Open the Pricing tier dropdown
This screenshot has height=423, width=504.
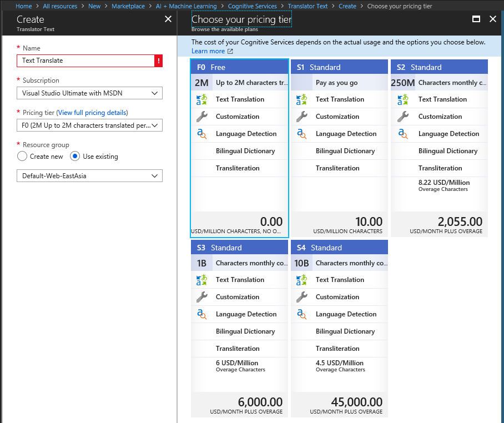[89, 125]
